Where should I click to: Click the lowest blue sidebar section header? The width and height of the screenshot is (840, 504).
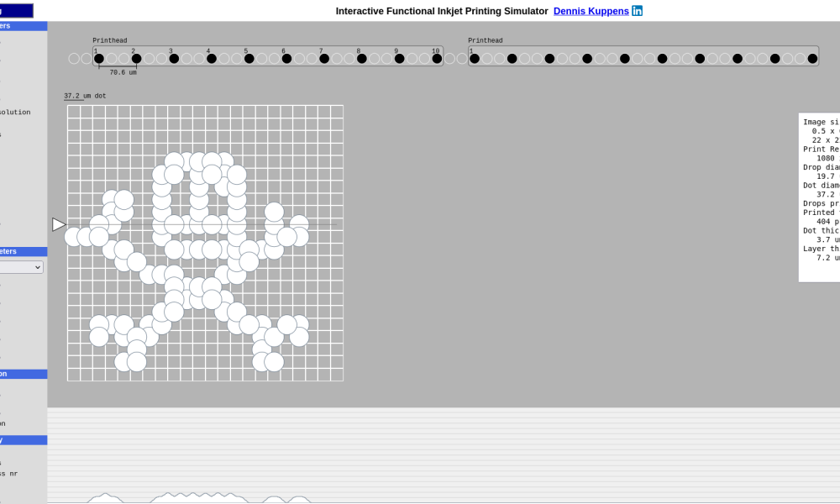[24, 440]
